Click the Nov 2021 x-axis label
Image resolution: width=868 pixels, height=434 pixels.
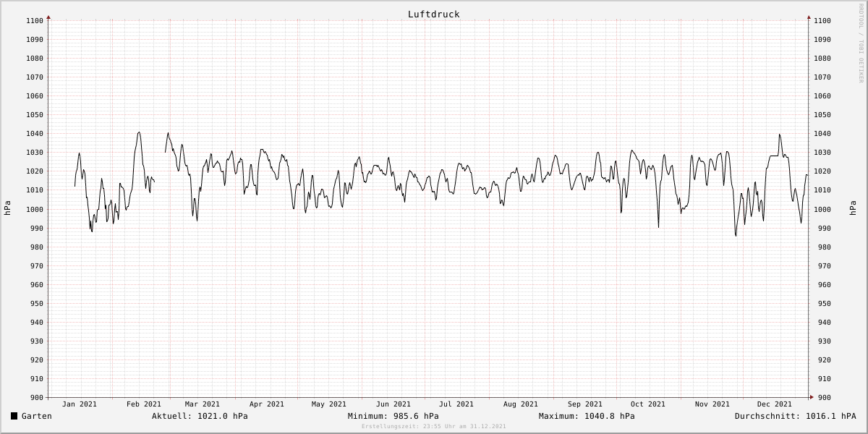pos(712,404)
